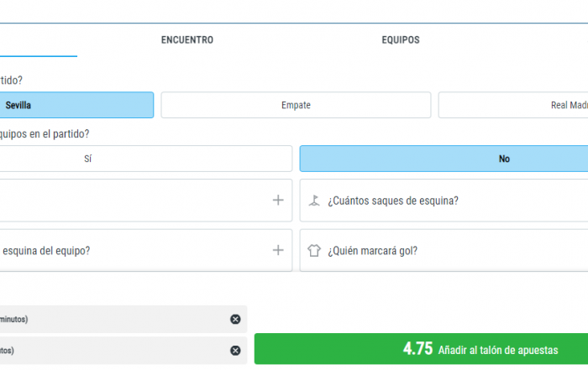The image size is (588, 370).
Task: Click Añadir al talón de apuestas
Action: 497,350
